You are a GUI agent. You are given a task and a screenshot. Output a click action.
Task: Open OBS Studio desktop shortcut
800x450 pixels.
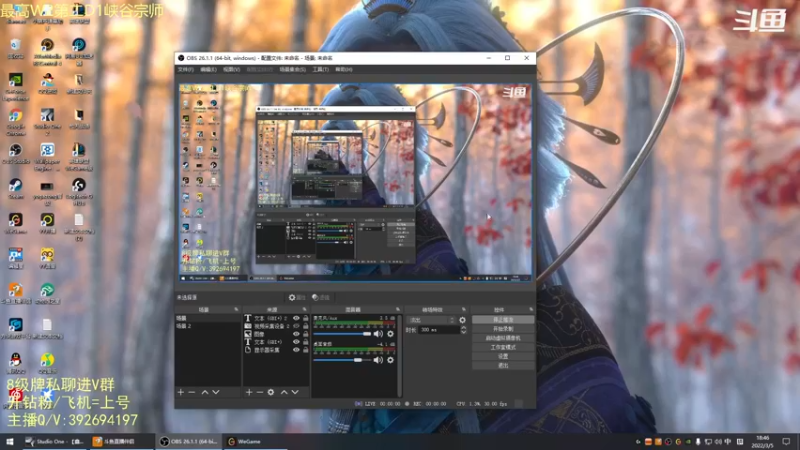tap(16, 154)
